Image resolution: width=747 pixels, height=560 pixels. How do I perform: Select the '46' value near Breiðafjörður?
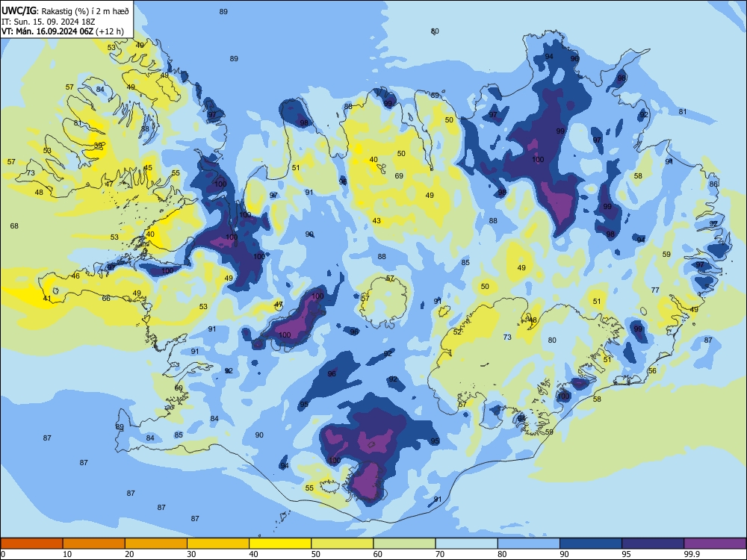coord(75,276)
